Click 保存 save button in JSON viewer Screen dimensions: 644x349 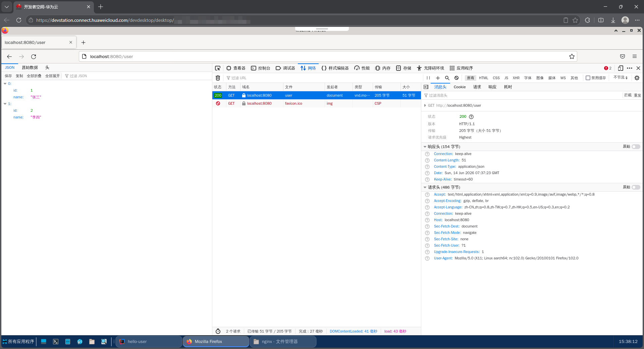(x=8, y=76)
